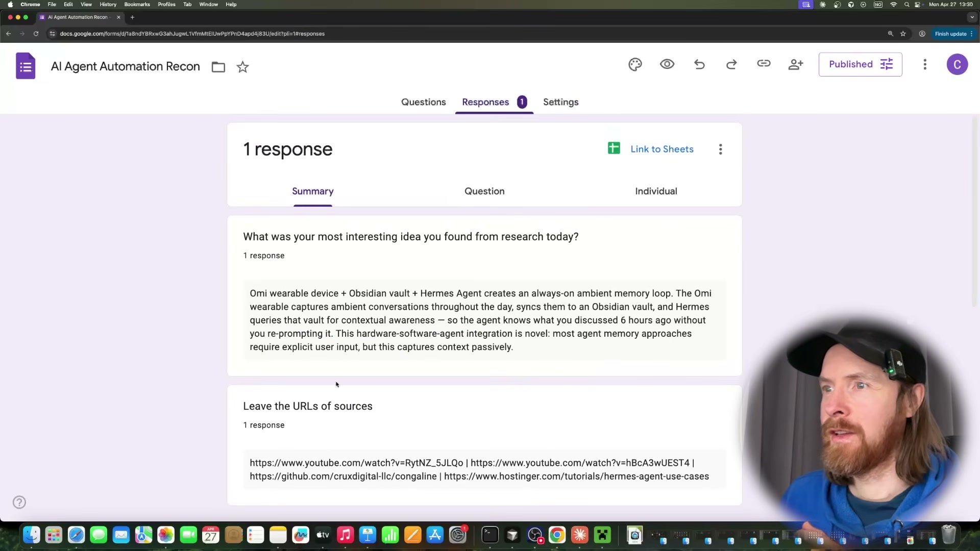Click the YouTube URLs response text
The width and height of the screenshot is (980, 551).
click(484, 469)
